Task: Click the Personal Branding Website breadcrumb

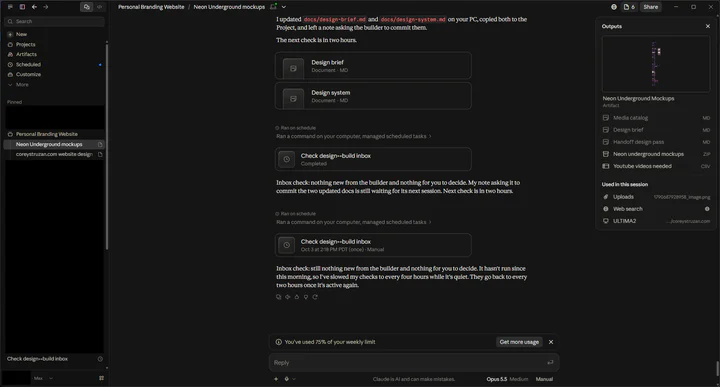Action: [x=151, y=7]
